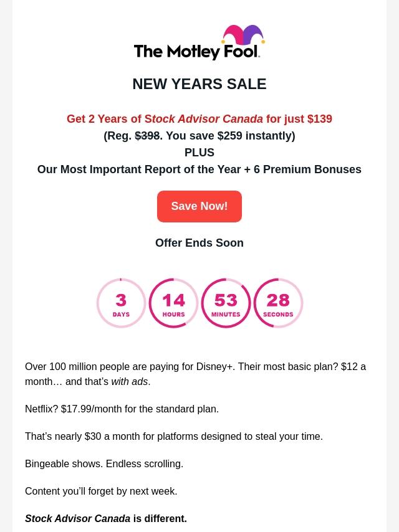Click the Netflix $17.99/month line

click(x=122, y=409)
